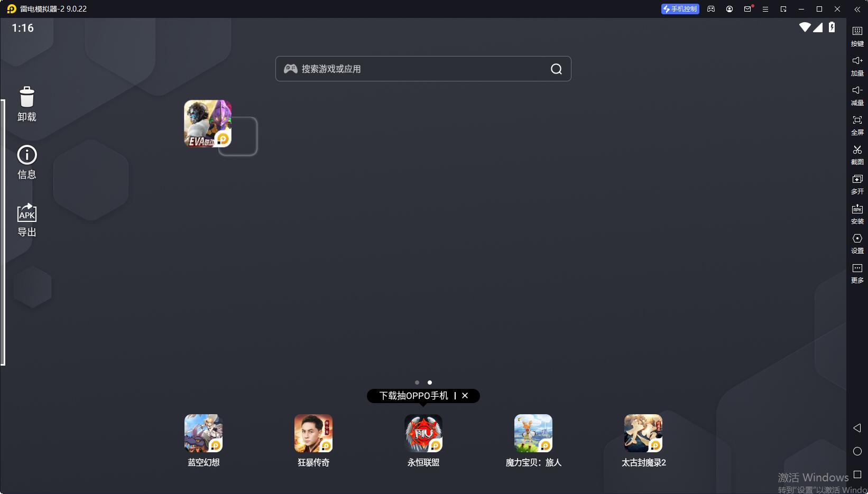Increase volume using the sidebar icon
The width and height of the screenshot is (868, 494).
(857, 61)
